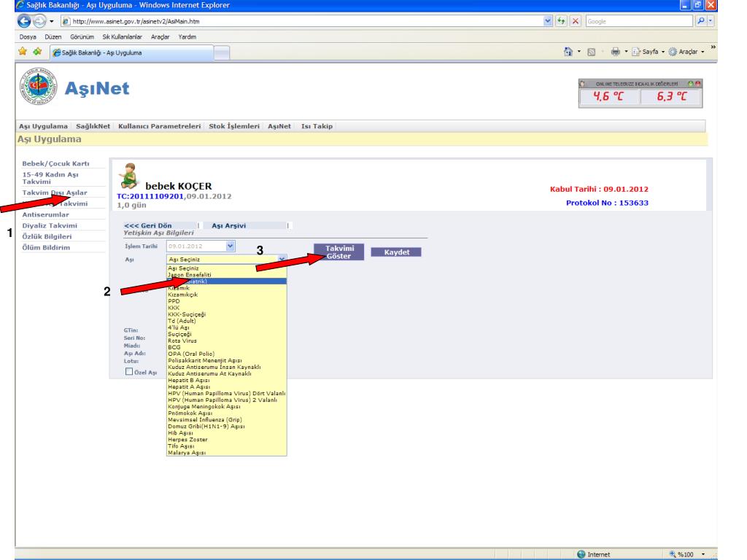Click the Print printer icon
This screenshot has width=747, height=560.
(616, 52)
